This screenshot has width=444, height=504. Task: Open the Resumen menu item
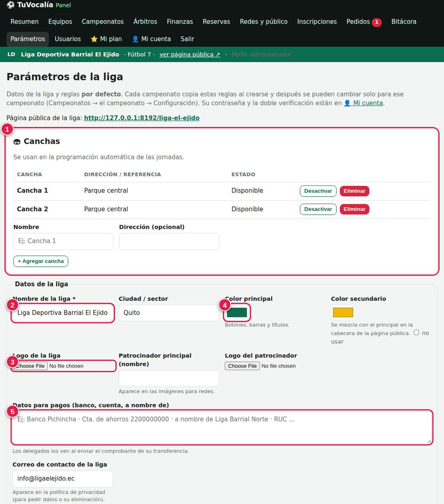tap(24, 22)
